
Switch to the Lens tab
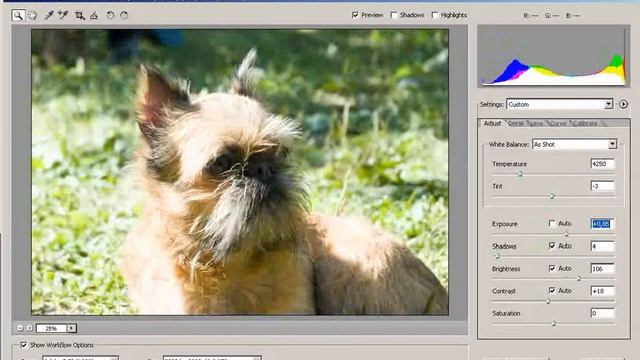click(x=536, y=123)
